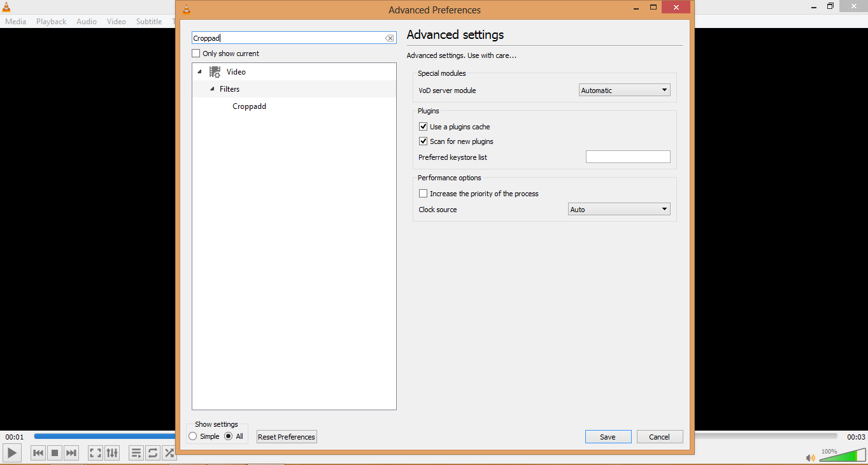Select the Video tree item label

(236, 72)
